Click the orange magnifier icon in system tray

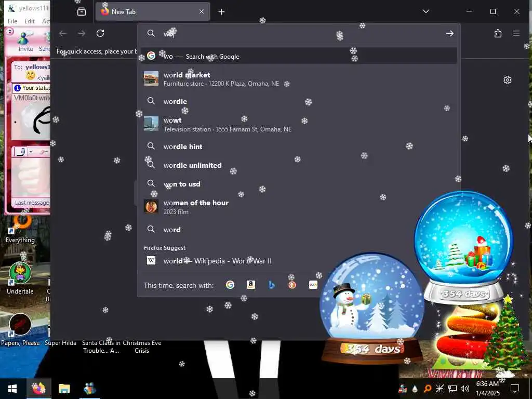tap(428, 389)
